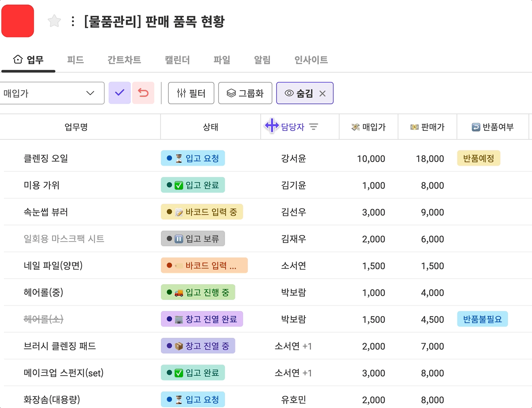532x408 pixels.
Task: Select the 반품여부 column header
Action: pyautogui.click(x=493, y=127)
